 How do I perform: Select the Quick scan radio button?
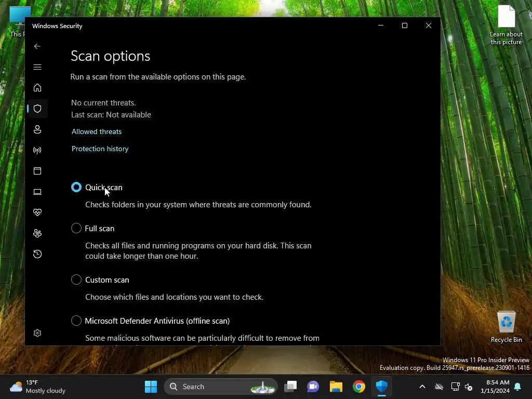coord(76,187)
